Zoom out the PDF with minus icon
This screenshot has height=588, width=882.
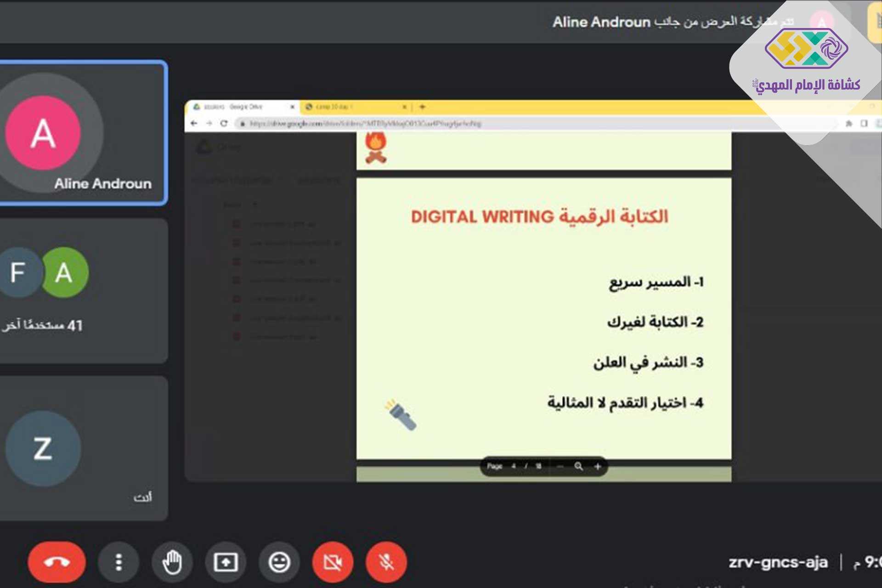[560, 466]
